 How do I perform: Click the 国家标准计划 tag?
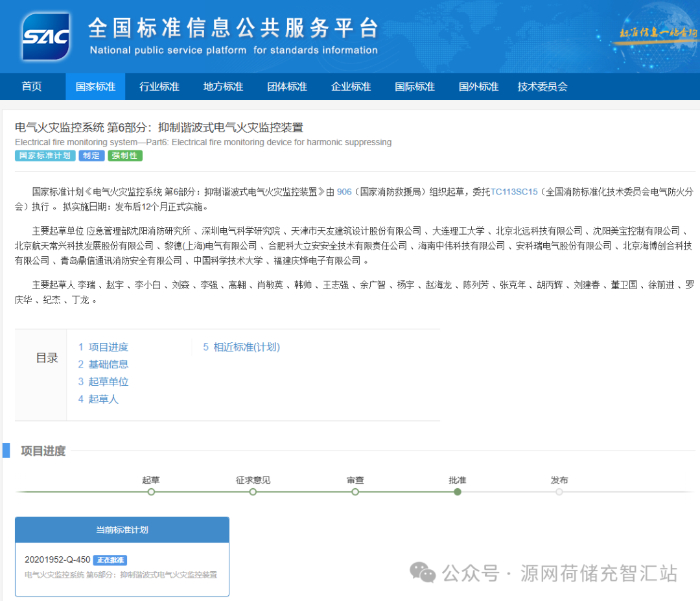tap(45, 156)
